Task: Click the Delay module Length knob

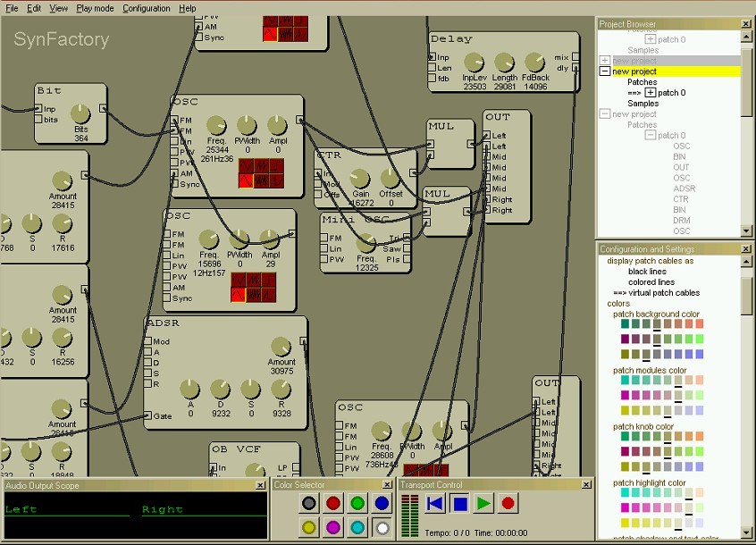Action: click(504, 63)
